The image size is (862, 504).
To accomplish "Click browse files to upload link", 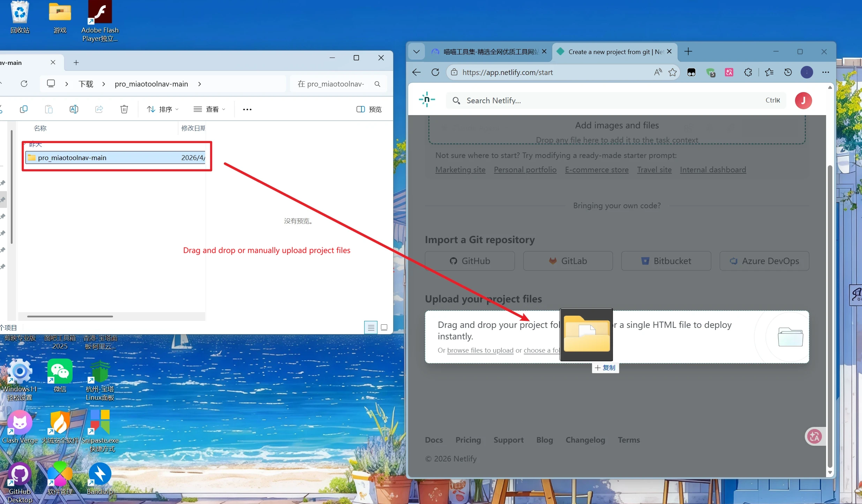I will 480,350.
